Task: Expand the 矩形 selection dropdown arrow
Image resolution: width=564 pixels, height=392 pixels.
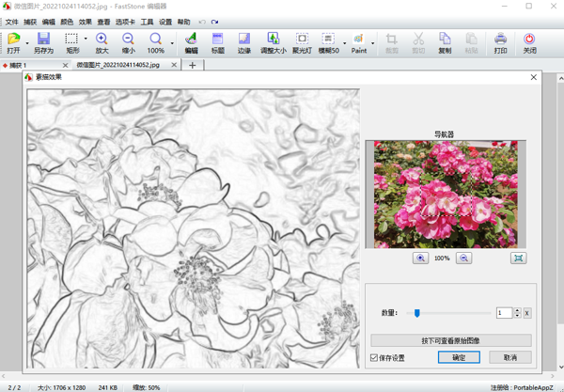Action: click(x=86, y=40)
